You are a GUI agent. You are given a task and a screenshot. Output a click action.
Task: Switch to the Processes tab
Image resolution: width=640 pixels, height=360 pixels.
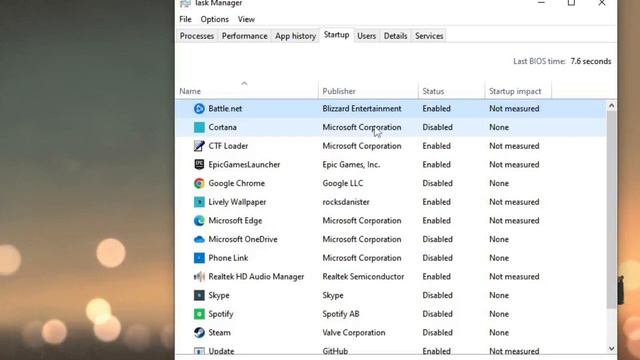click(x=197, y=36)
